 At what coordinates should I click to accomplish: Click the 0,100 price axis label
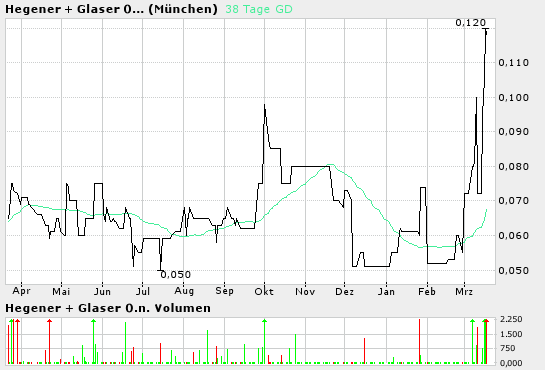513,97
